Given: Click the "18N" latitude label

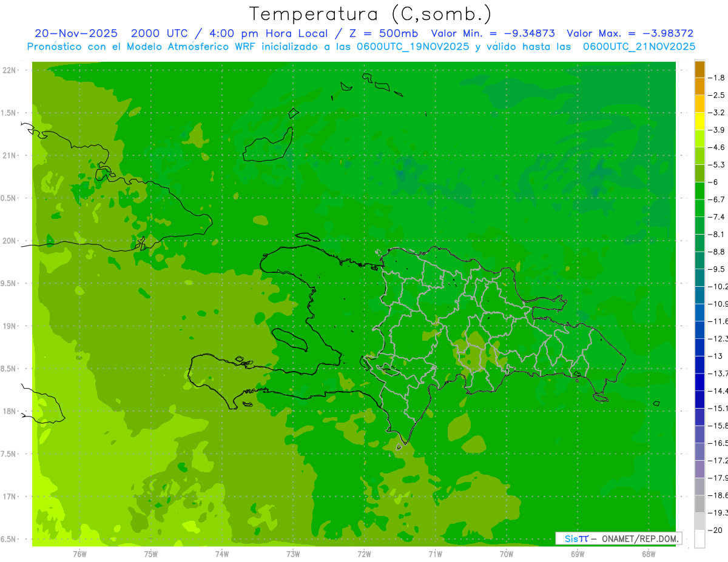Looking at the screenshot, I should click(9, 411).
